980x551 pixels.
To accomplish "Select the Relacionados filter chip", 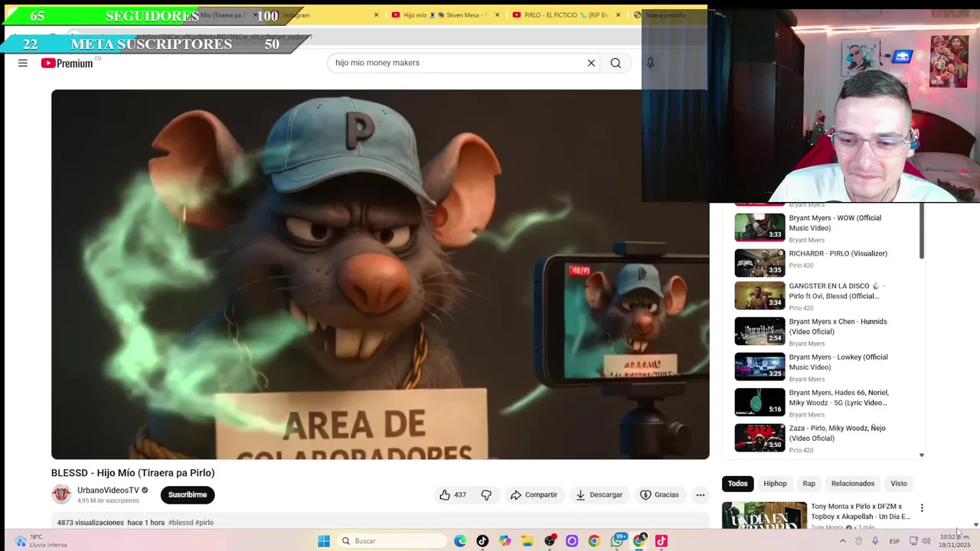I will (853, 484).
